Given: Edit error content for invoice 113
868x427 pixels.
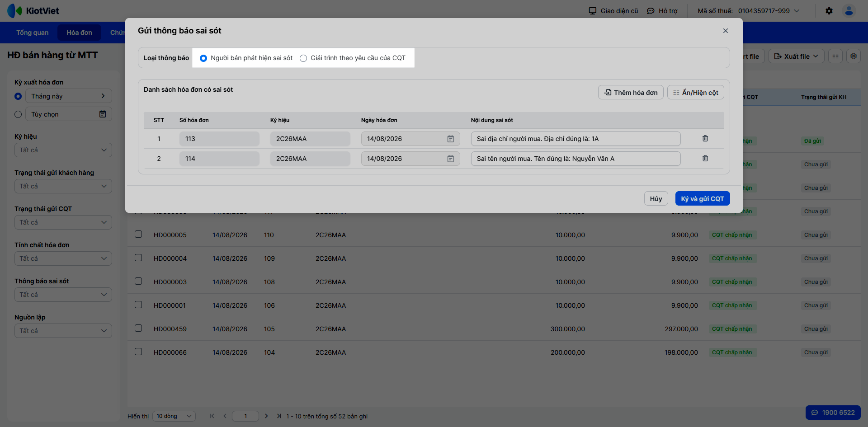Looking at the screenshot, I should [576, 139].
